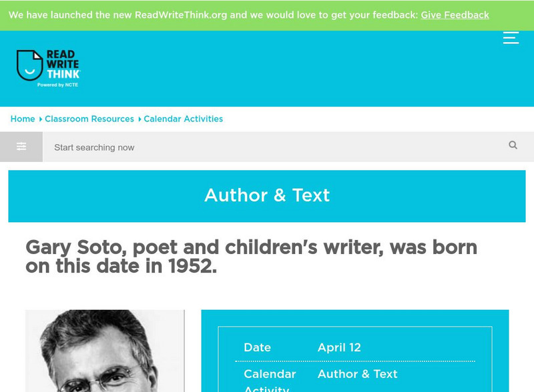534x392 pixels.
Task: Go to the Home breadcrumb
Action: coord(23,119)
